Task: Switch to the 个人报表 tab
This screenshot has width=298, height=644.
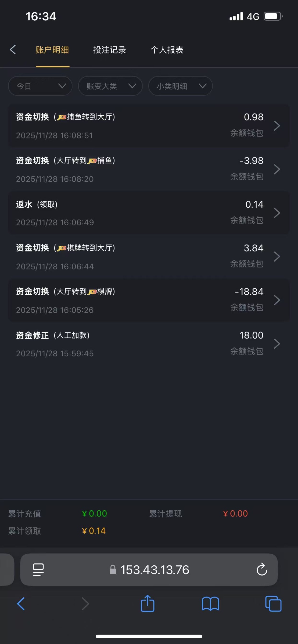Action: click(167, 50)
